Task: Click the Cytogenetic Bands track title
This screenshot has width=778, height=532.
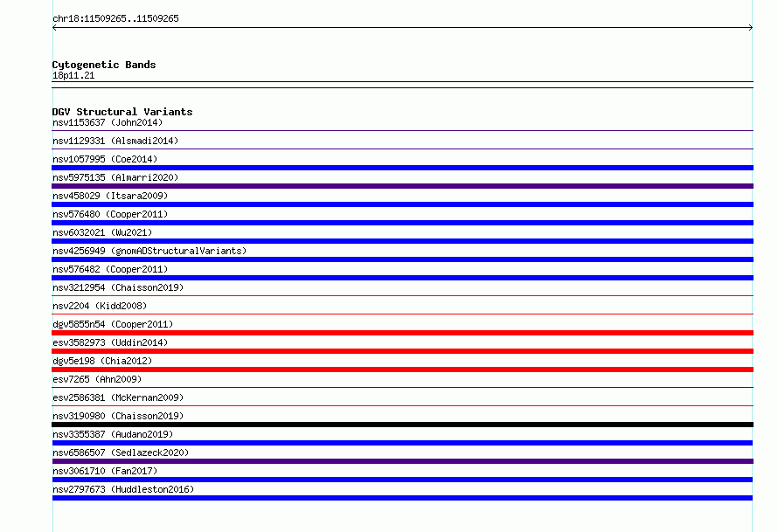Action: point(104,65)
